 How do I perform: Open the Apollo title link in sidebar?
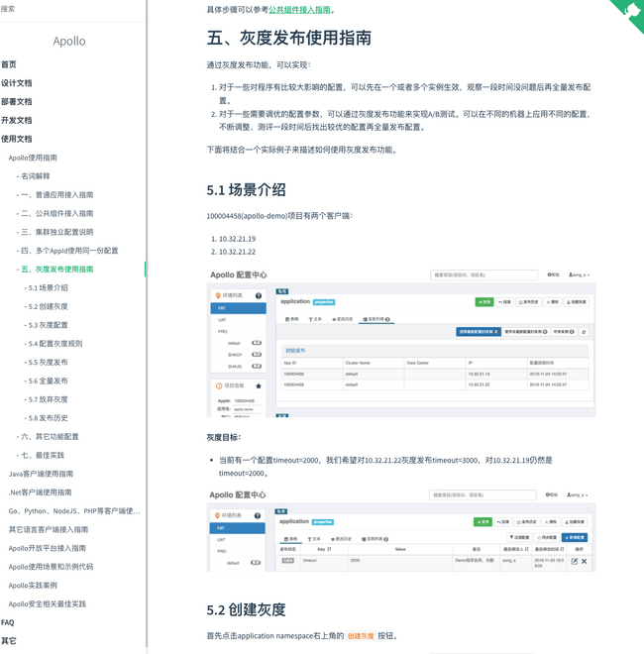point(69,42)
